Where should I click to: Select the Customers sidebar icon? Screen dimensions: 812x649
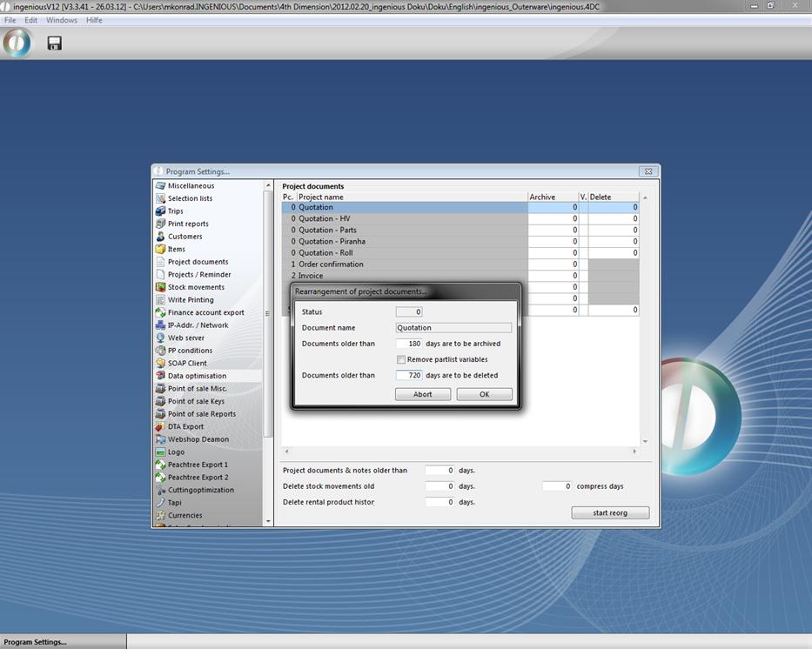161,237
